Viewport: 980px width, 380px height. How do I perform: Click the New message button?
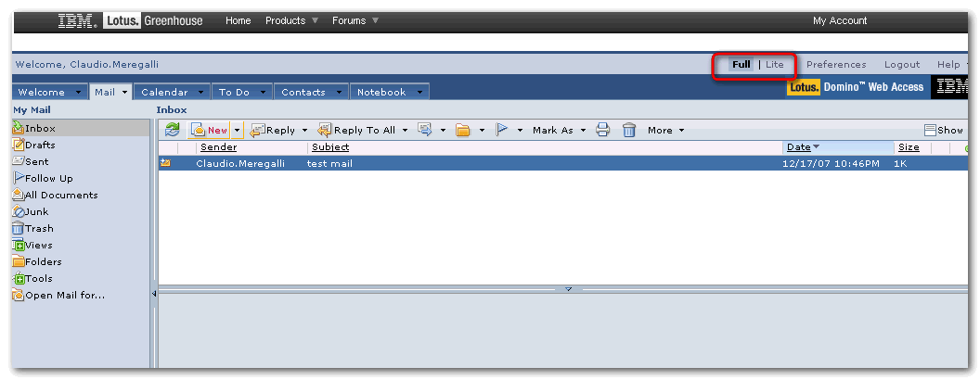(210, 130)
